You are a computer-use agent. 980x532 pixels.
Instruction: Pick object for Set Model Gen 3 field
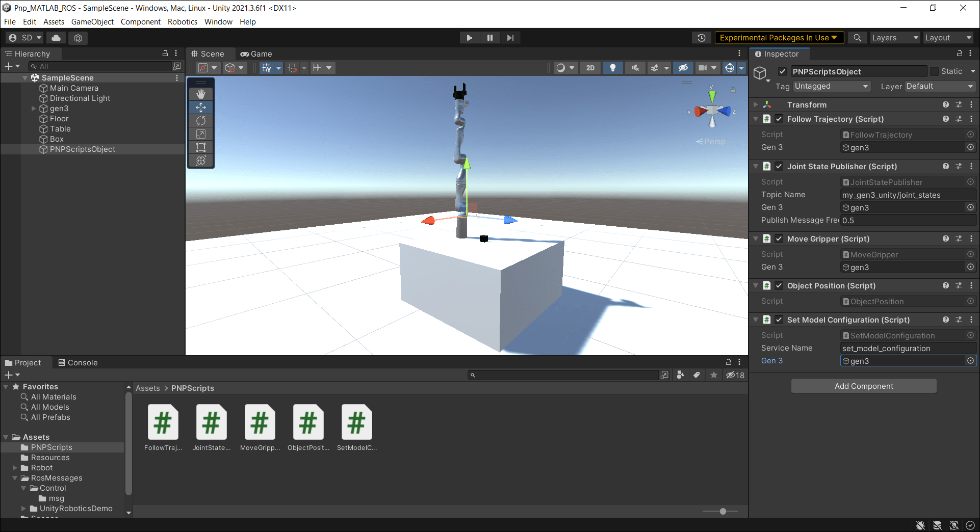point(970,361)
